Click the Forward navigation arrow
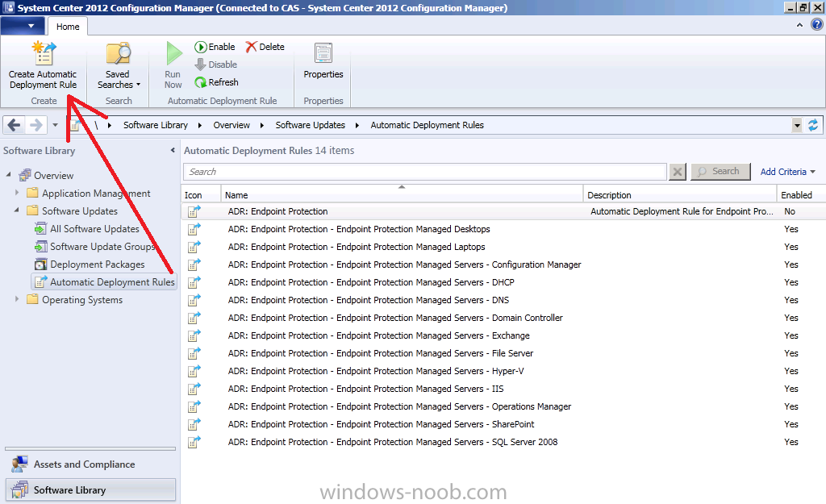Screen dimensions: 826x504 click(35, 125)
